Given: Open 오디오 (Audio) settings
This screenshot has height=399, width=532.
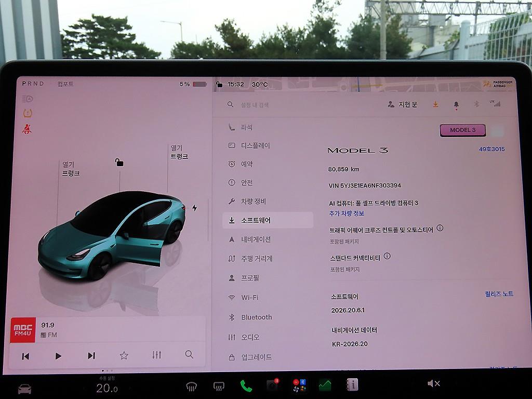Looking at the screenshot, I should click(244, 337).
